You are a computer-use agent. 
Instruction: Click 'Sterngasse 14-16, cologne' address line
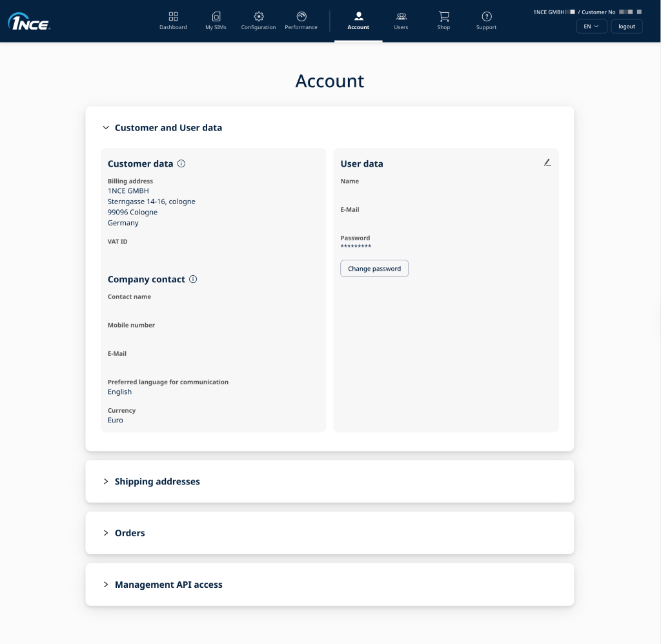pos(151,201)
